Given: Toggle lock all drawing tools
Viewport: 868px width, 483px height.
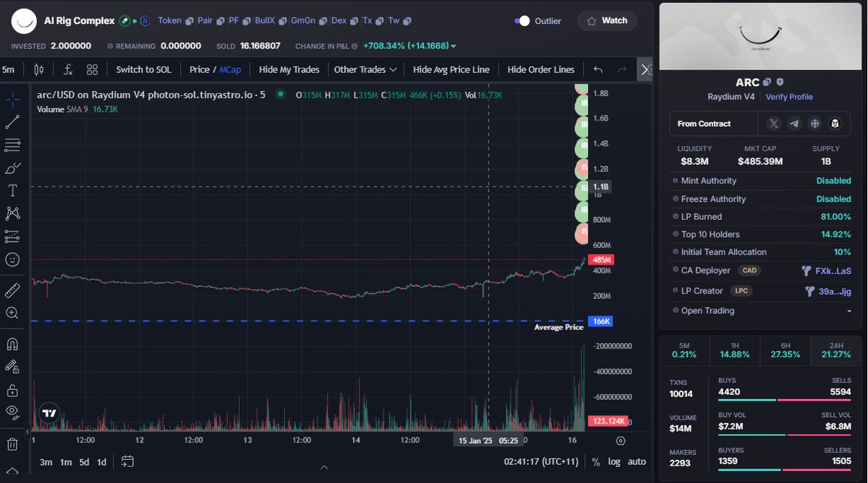Looking at the screenshot, I should 12,390.
